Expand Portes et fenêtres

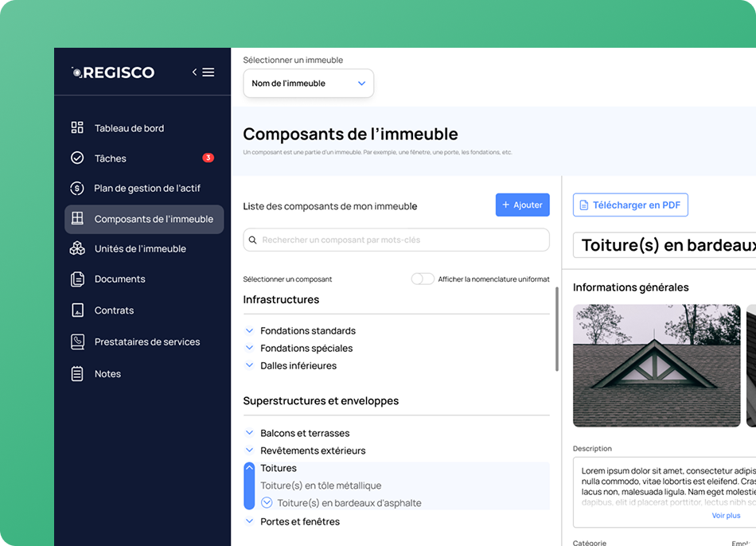pyautogui.click(x=249, y=521)
